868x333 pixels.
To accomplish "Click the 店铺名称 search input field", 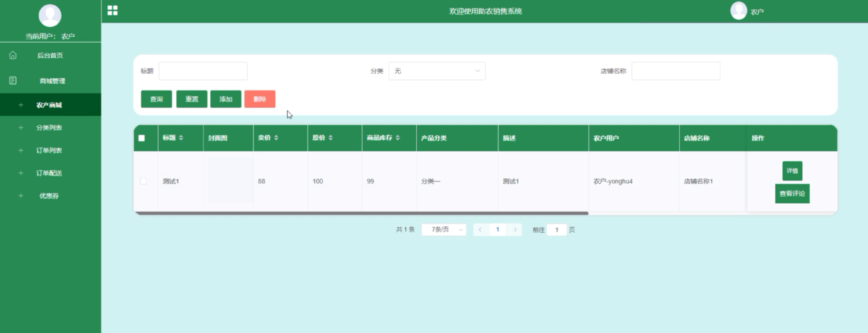I will coord(675,71).
